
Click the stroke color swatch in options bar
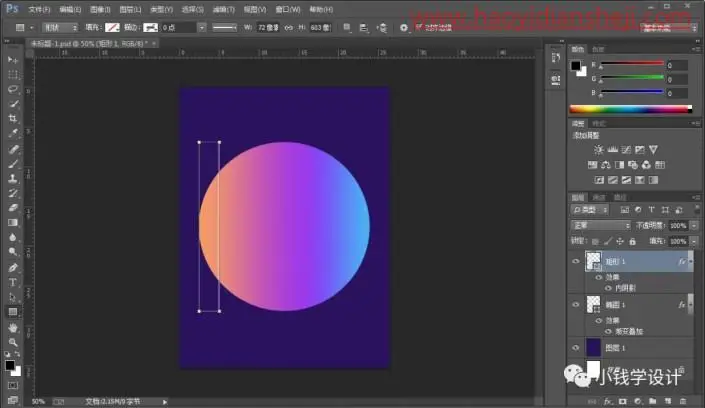pyautogui.click(x=150, y=28)
